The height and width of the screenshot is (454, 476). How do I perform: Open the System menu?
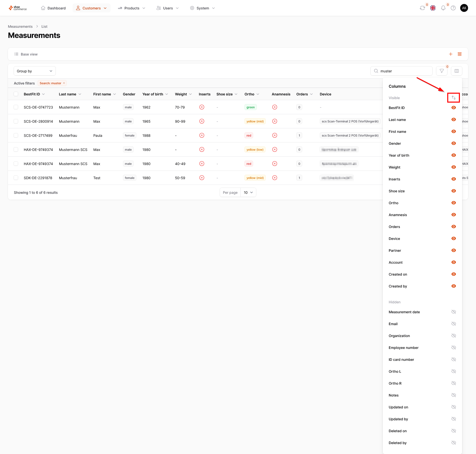[x=203, y=8]
